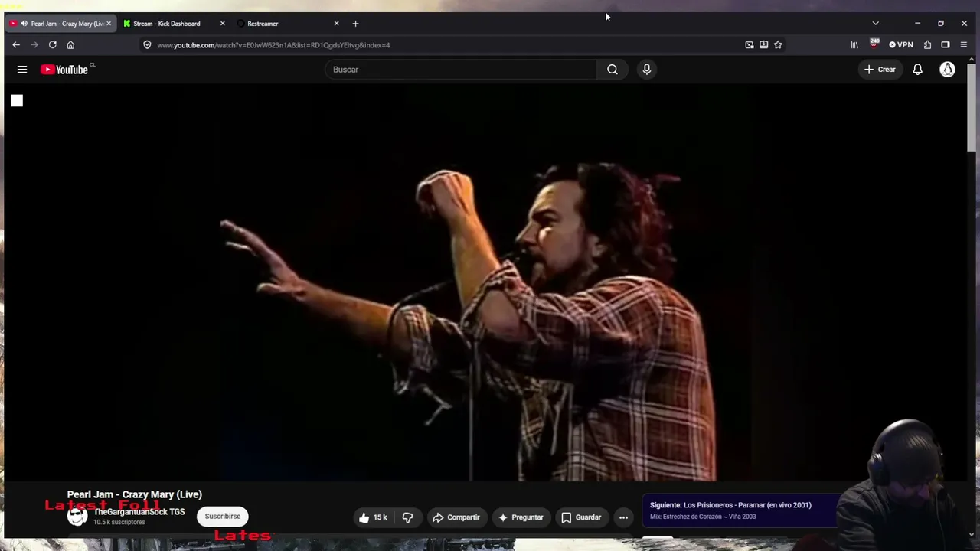The height and width of the screenshot is (551, 980).
Task: Open the browser application menu
Action: pos(964,45)
